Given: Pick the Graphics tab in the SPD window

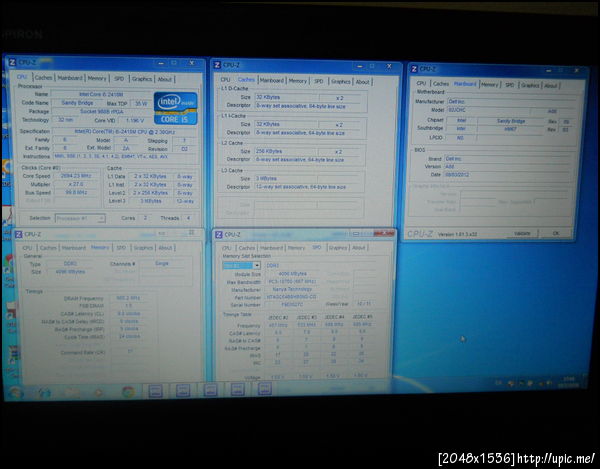Looking at the screenshot, I should [338, 248].
